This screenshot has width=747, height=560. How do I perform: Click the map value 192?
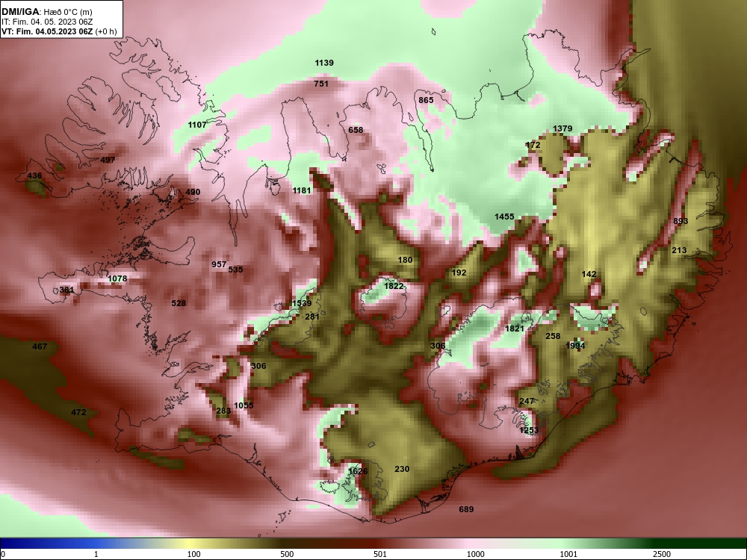coord(459,273)
